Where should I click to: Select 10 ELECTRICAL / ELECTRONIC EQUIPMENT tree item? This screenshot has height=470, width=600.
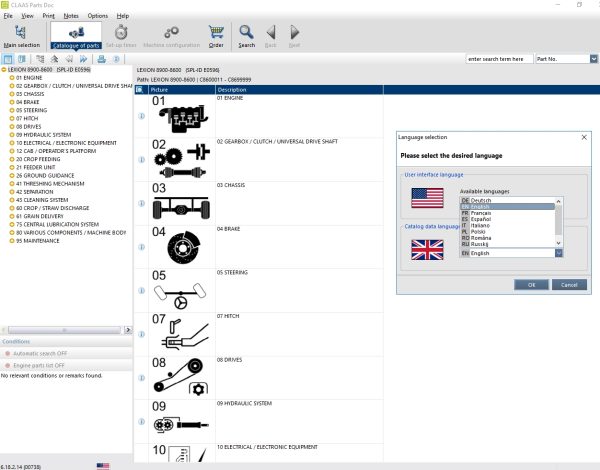(66, 143)
